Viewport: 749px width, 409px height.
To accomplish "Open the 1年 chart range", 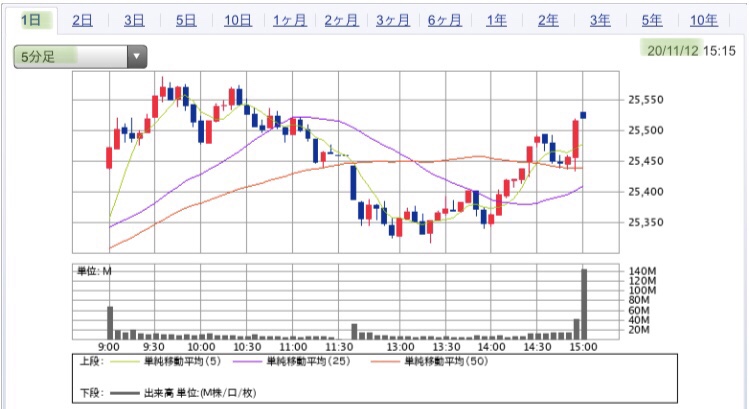I will [x=496, y=20].
